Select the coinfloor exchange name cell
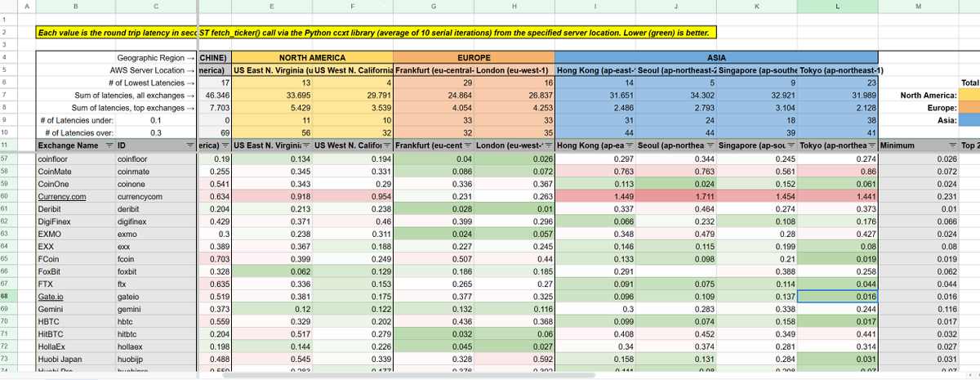 (x=75, y=158)
